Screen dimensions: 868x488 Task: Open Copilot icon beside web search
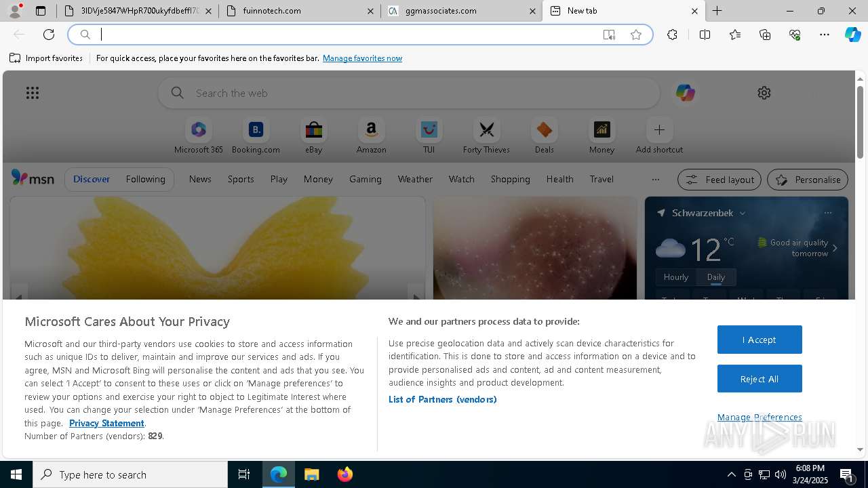[685, 93]
